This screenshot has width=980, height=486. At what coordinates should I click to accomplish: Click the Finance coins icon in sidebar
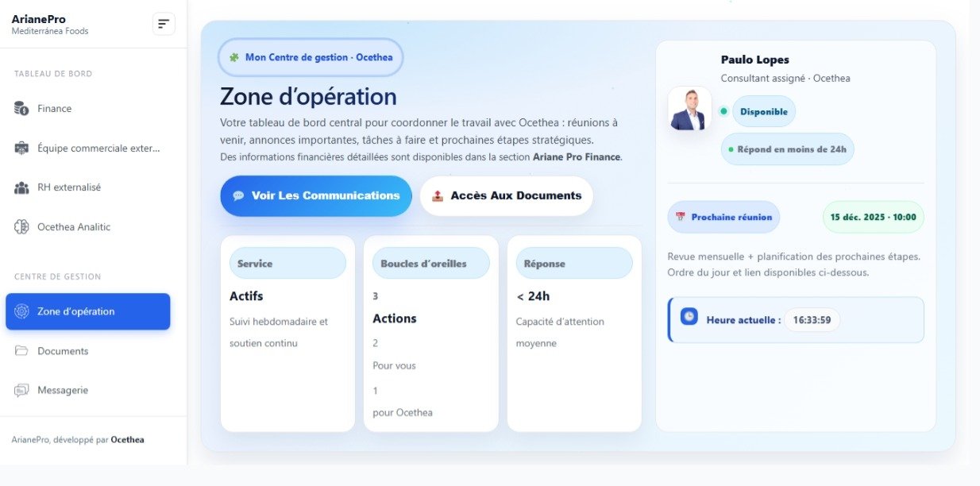click(x=21, y=109)
